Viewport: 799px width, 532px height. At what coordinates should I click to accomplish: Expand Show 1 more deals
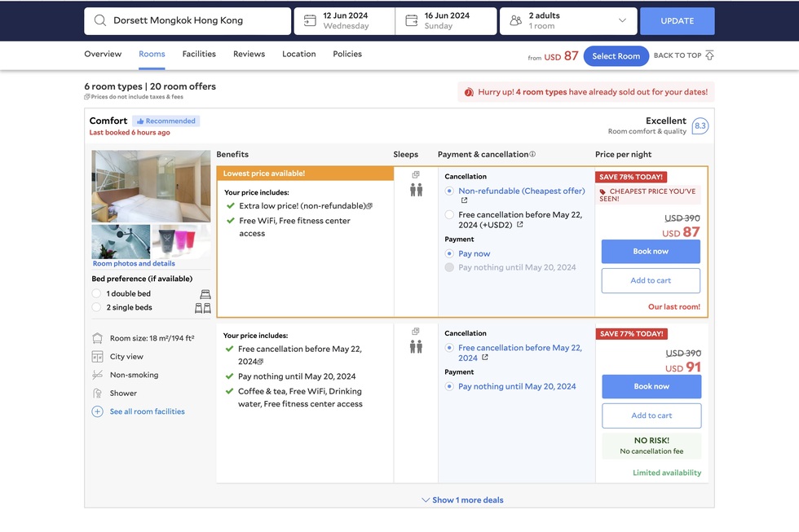(463, 500)
